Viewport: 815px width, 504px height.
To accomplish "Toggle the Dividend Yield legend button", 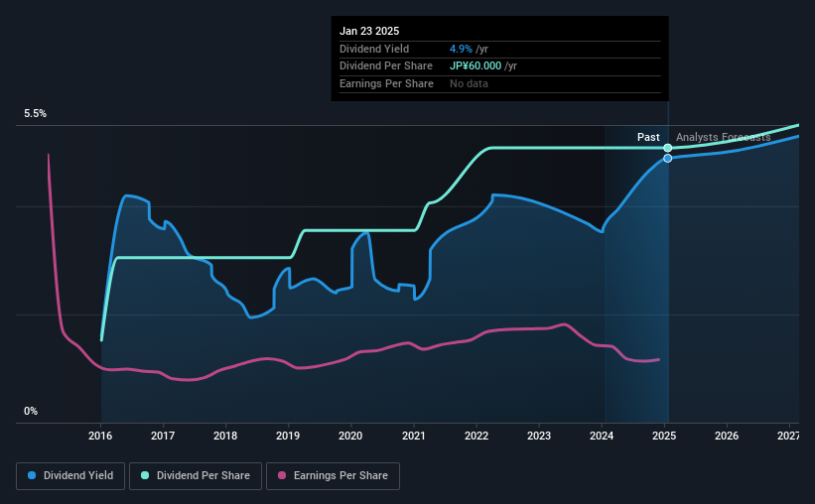I will (x=70, y=476).
